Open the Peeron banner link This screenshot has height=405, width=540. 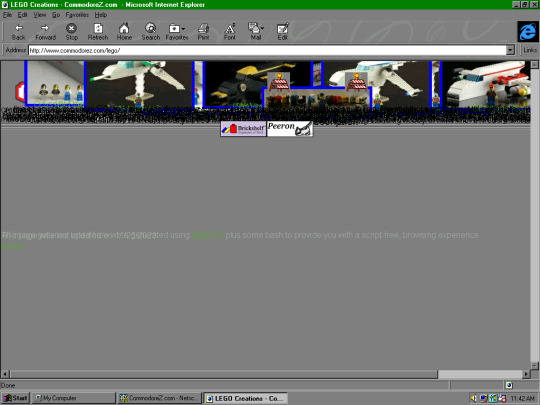290,129
